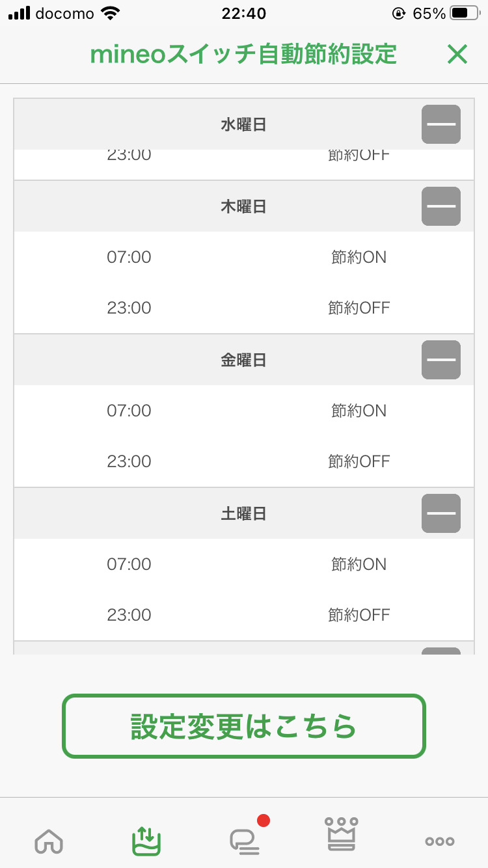Tap the data transfer tray icon

pyautogui.click(x=146, y=840)
